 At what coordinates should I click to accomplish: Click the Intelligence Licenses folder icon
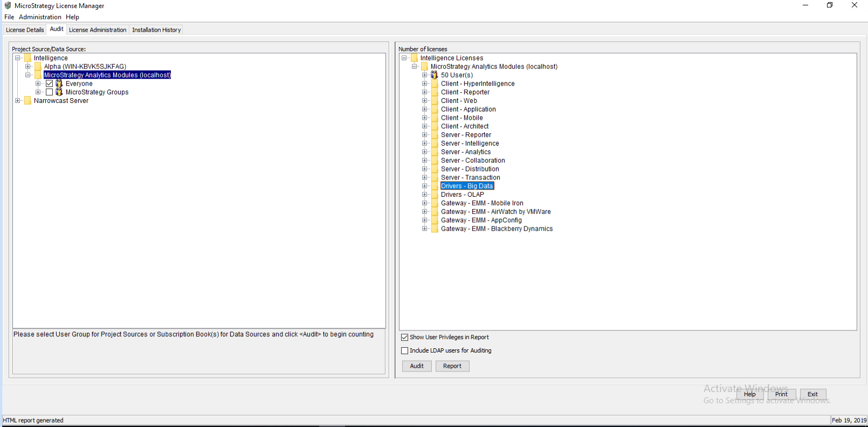[x=414, y=58]
